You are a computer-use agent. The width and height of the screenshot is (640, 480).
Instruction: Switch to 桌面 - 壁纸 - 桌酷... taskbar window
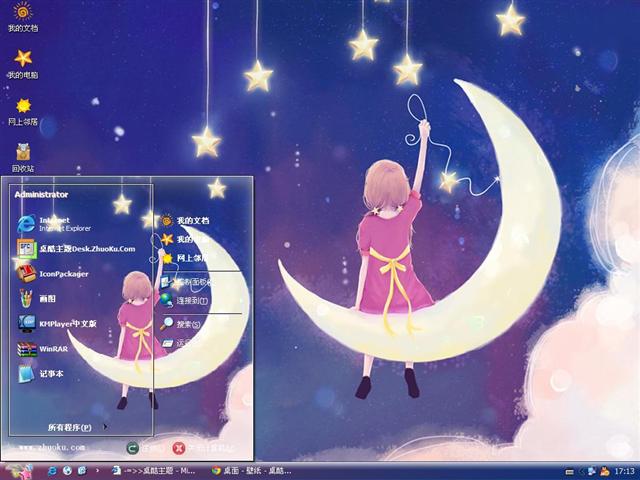pyautogui.click(x=252, y=471)
